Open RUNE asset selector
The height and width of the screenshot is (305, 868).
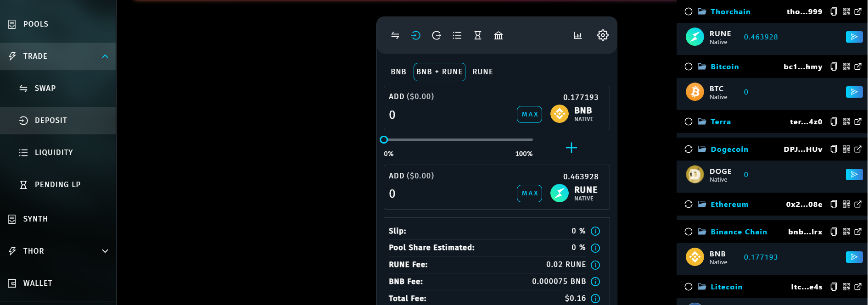pos(574,193)
